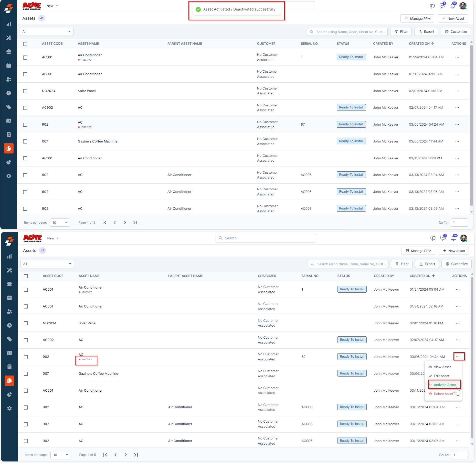Image resolution: width=476 pixels, height=463 pixels.
Task: Open settings gear in lower window sidebar
Action: [x=9, y=408]
